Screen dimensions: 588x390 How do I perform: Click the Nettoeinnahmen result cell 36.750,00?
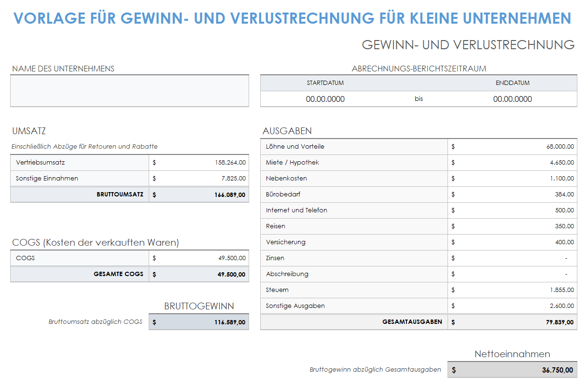(513, 369)
